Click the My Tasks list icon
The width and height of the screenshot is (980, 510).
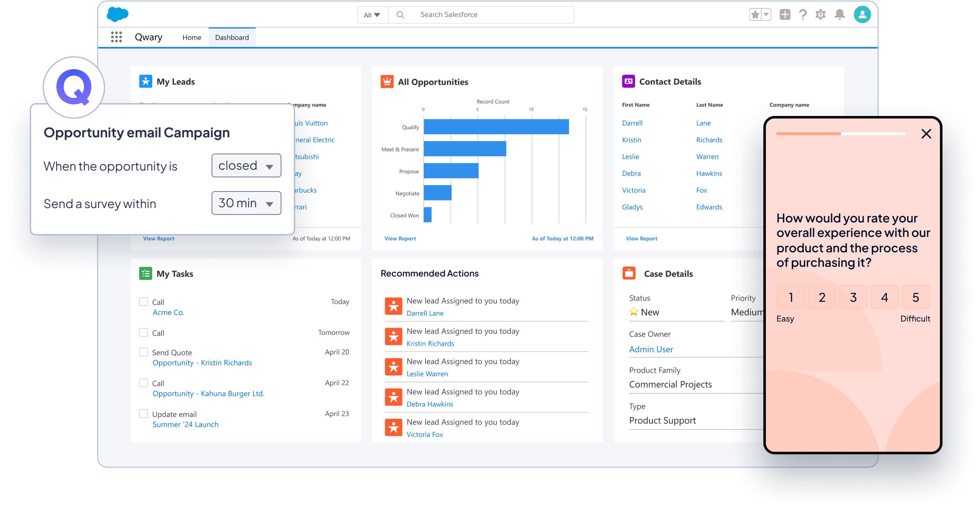[145, 273]
